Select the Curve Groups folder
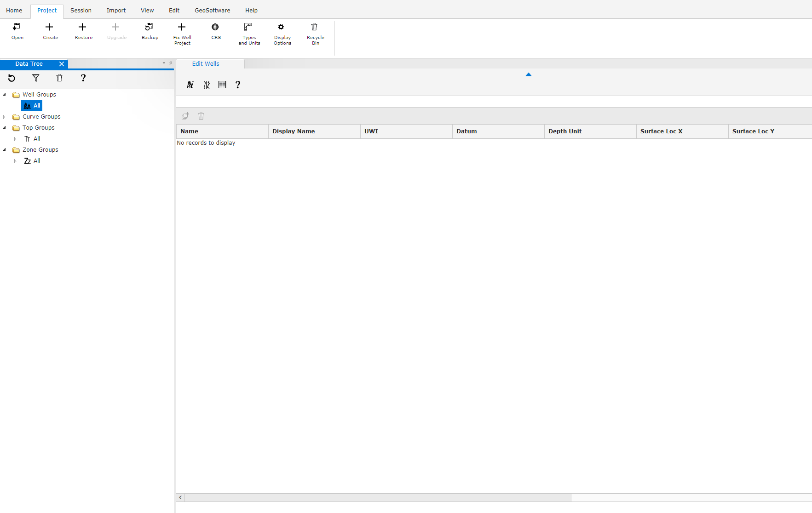812x513 pixels. [36, 117]
